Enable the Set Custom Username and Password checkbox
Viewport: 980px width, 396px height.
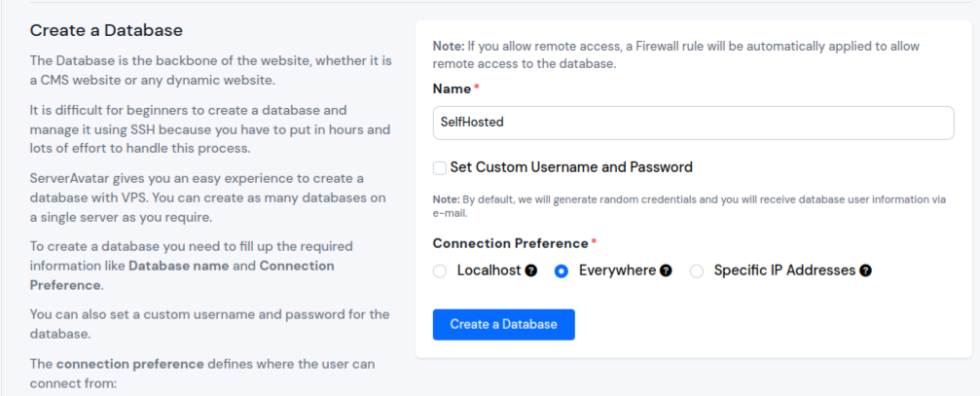coord(440,167)
